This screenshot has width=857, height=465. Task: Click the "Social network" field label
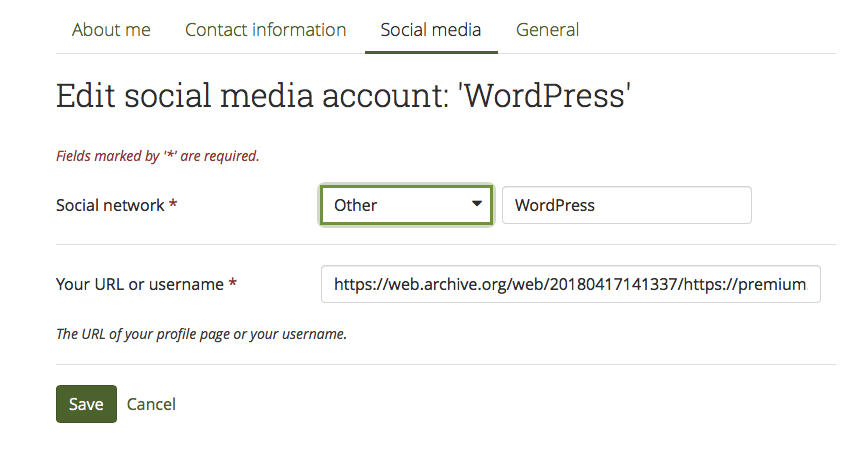pyautogui.click(x=110, y=205)
